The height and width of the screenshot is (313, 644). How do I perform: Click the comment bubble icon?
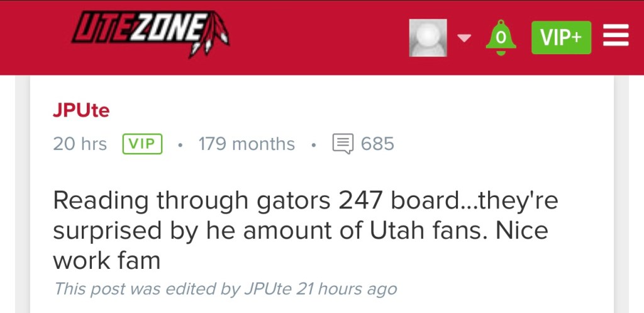pyautogui.click(x=343, y=144)
